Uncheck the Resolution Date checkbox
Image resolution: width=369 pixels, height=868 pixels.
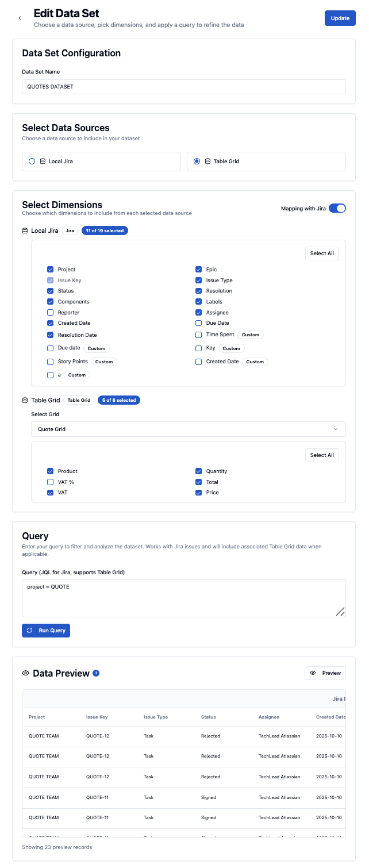(51, 335)
